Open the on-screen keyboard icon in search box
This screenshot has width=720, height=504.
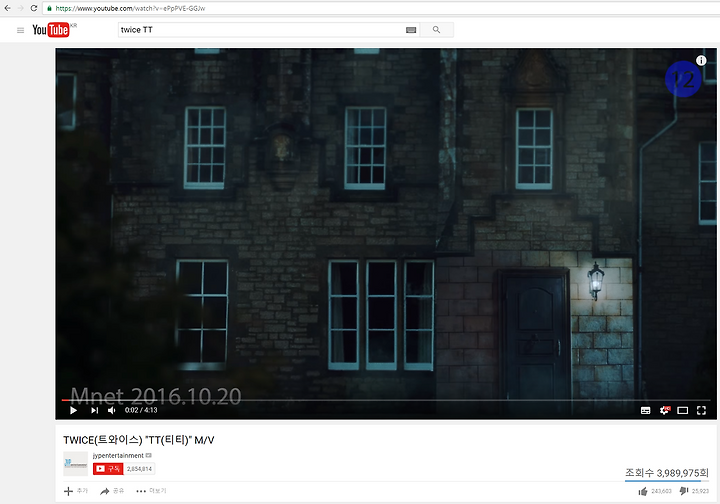coord(411,30)
